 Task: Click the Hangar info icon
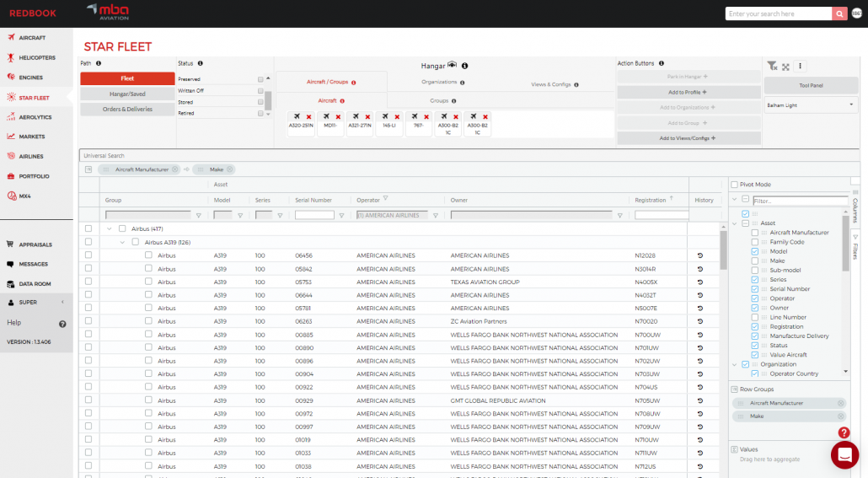pos(465,66)
